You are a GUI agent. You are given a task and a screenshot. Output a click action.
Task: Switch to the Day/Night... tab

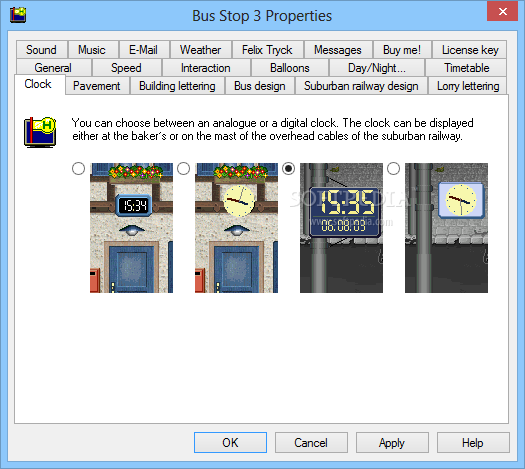tap(377, 68)
